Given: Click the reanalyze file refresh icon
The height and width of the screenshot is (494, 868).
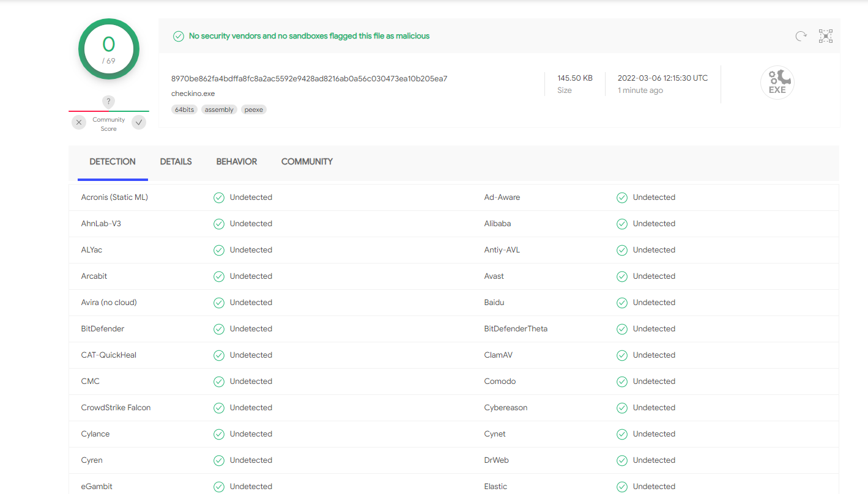Looking at the screenshot, I should click(x=801, y=36).
